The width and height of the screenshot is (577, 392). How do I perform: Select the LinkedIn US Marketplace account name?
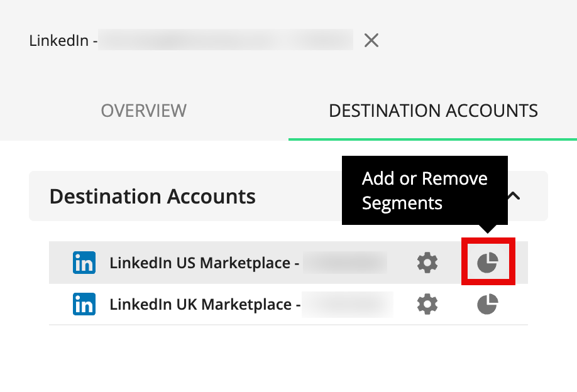click(204, 263)
